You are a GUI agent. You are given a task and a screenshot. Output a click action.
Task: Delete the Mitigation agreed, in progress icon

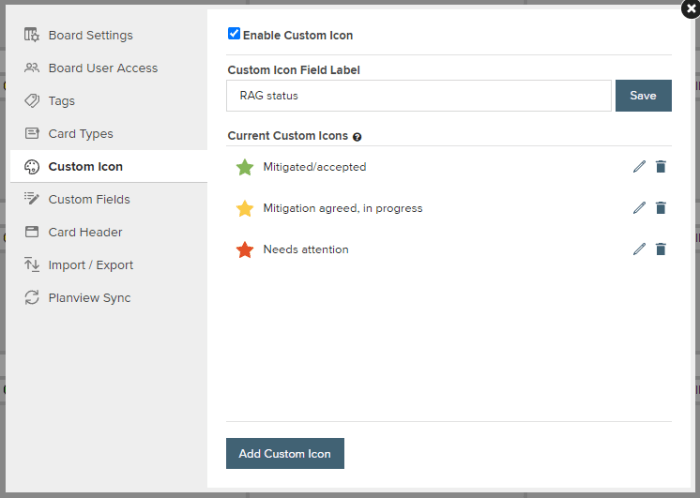click(x=661, y=208)
